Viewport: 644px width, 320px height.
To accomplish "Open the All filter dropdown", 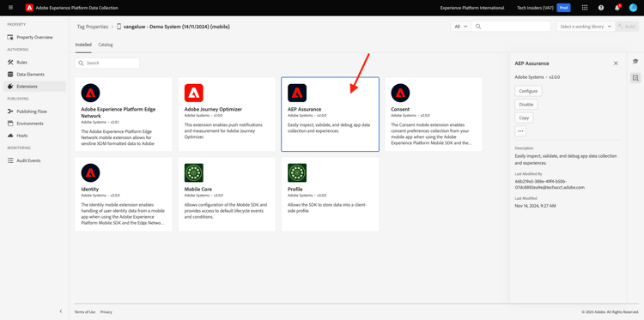I will pyautogui.click(x=461, y=27).
